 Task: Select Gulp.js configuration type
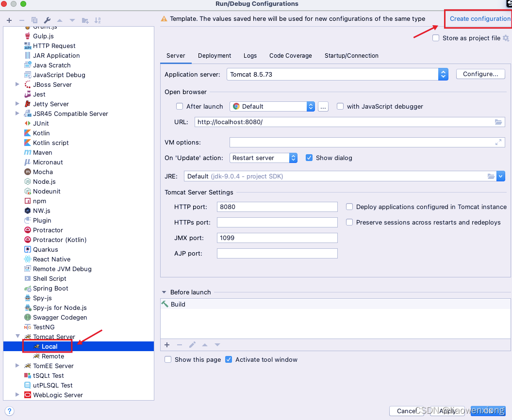[43, 36]
